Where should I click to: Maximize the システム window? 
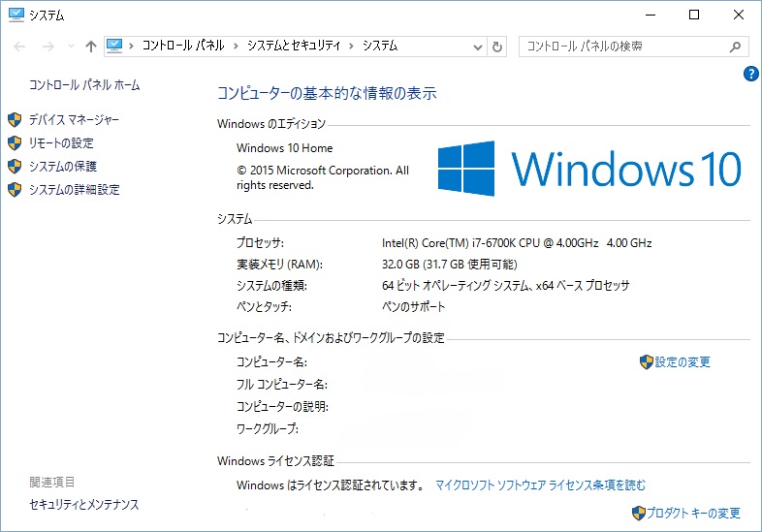point(694,16)
